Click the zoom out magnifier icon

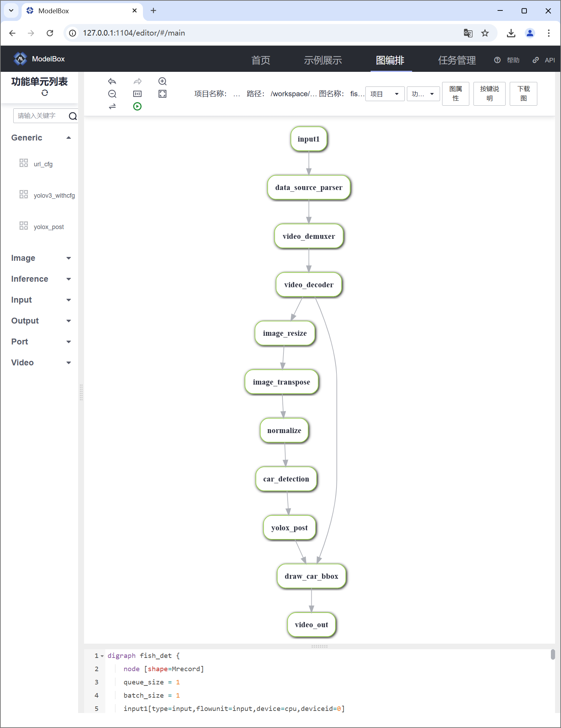click(112, 94)
